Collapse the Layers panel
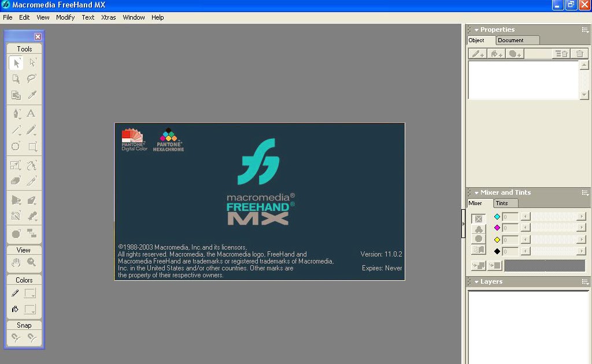Viewport: 592px width, 364px height. (476, 281)
